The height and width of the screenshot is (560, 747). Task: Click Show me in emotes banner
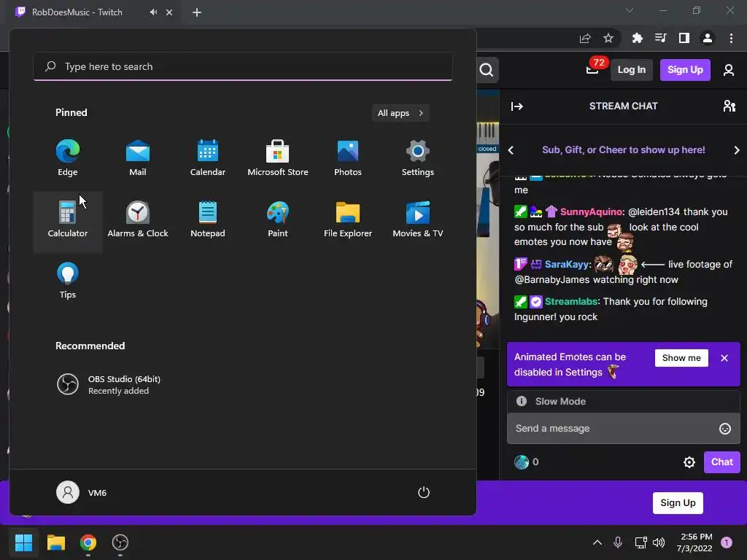point(681,357)
